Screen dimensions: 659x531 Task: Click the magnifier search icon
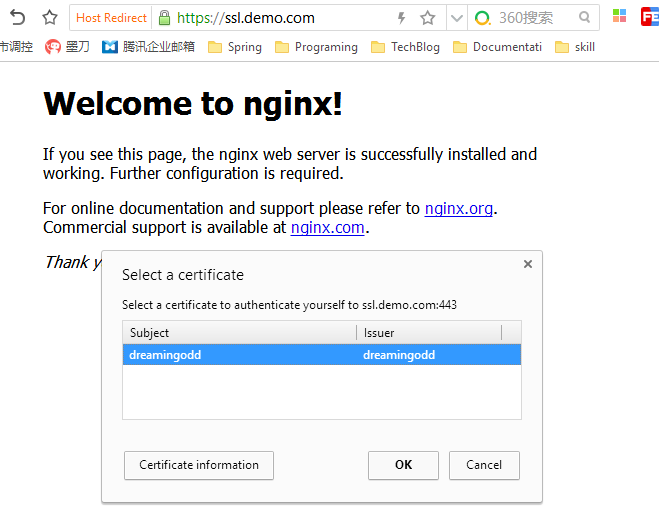(x=584, y=17)
